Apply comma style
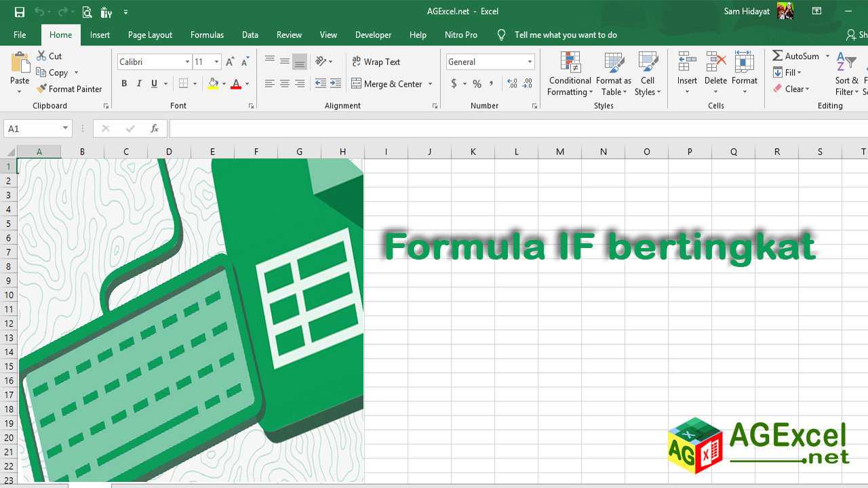The image size is (868, 488). tap(492, 83)
